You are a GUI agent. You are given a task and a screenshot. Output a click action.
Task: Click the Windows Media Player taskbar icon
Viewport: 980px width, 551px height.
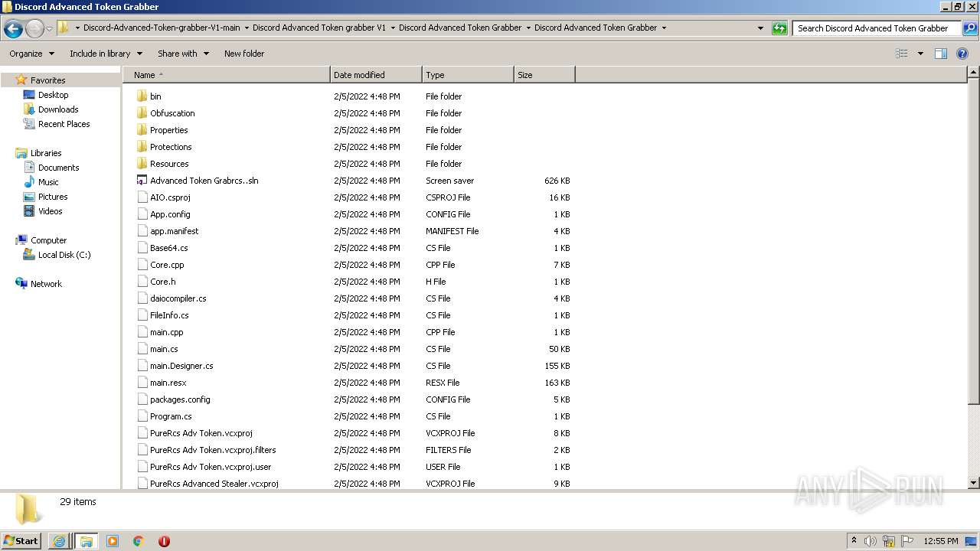point(113,541)
